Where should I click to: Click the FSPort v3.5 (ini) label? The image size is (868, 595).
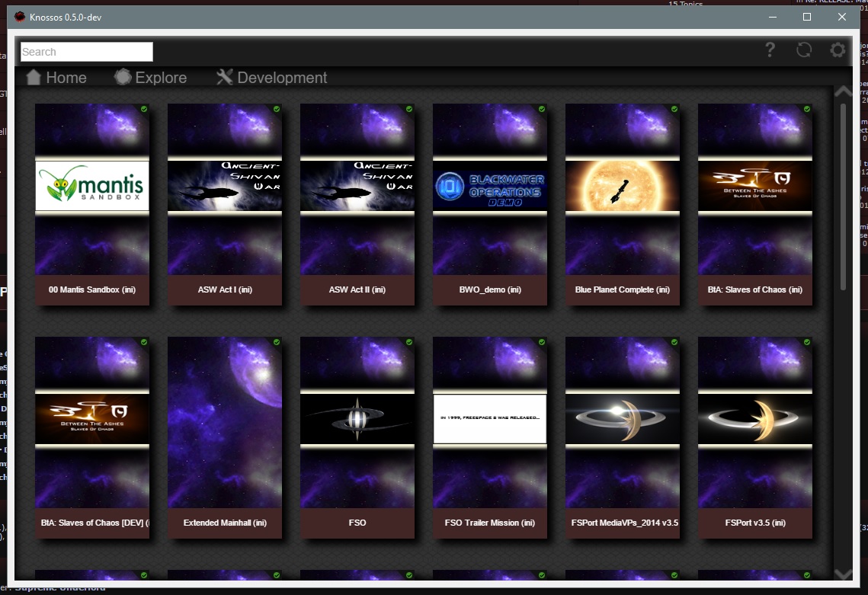pyautogui.click(x=755, y=523)
